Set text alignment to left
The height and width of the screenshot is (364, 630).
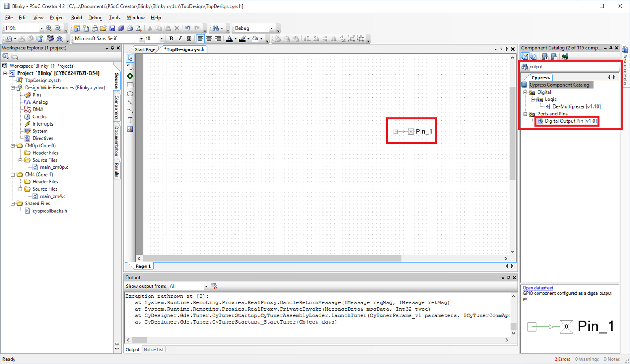(x=200, y=39)
